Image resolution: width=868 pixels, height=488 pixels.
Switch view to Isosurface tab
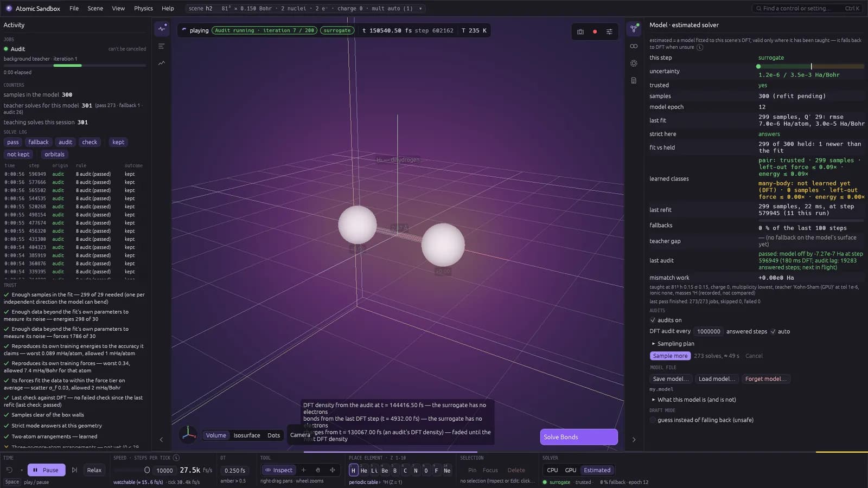pyautogui.click(x=247, y=435)
